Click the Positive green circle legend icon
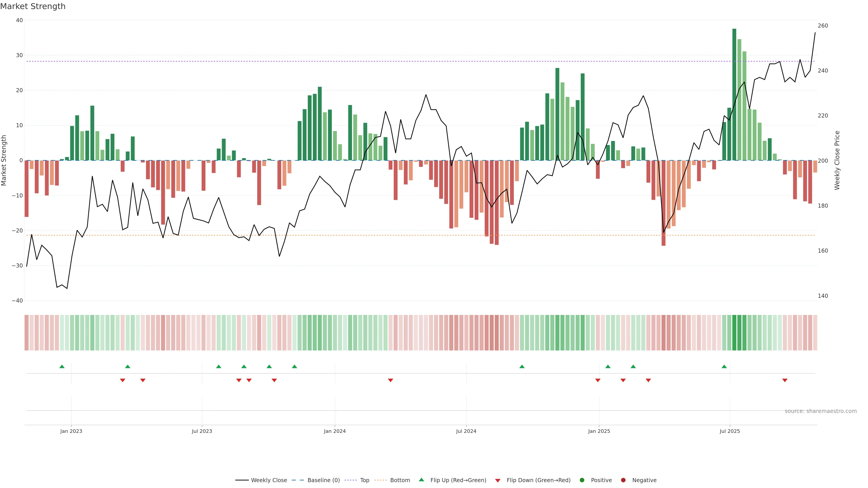 tap(582, 480)
